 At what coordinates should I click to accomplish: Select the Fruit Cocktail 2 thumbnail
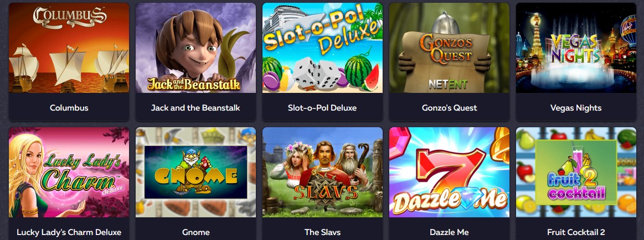coord(576,173)
